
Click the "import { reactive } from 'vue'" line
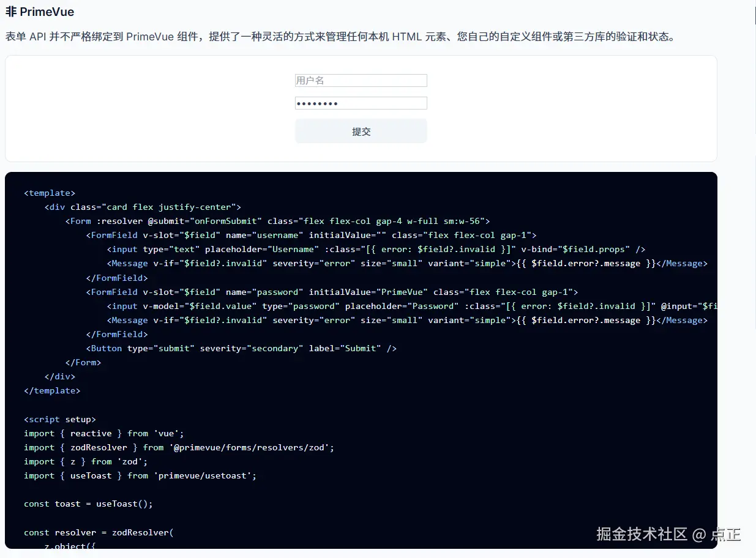pyautogui.click(x=104, y=433)
